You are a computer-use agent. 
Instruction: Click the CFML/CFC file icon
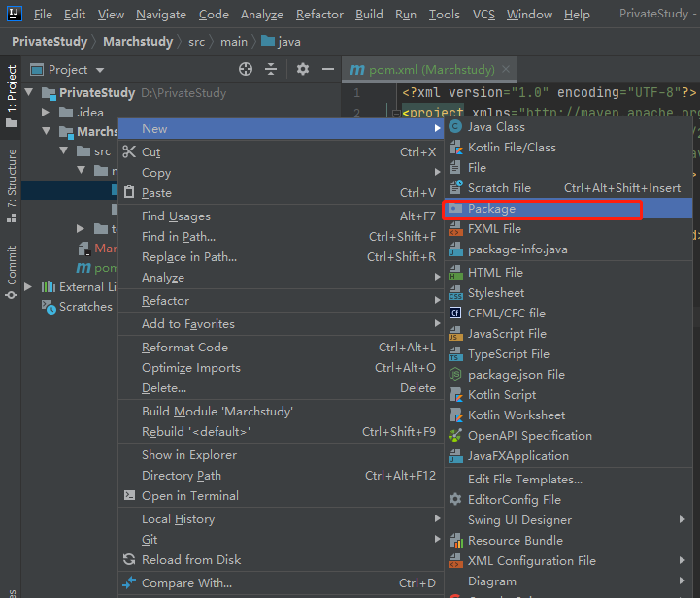pos(455,314)
